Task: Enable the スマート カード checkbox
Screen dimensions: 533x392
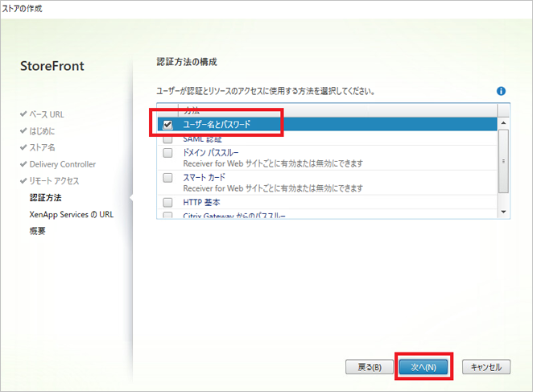Action: tap(168, 177)
